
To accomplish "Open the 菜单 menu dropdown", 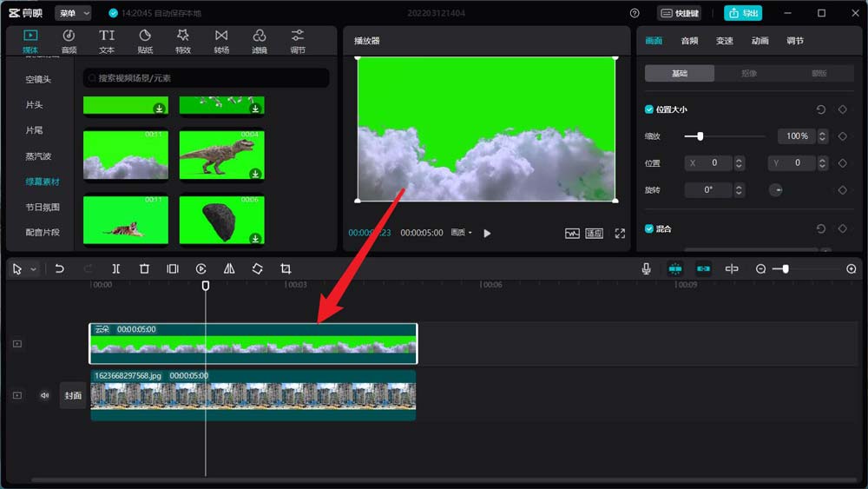I will click(x=73, y=13).
